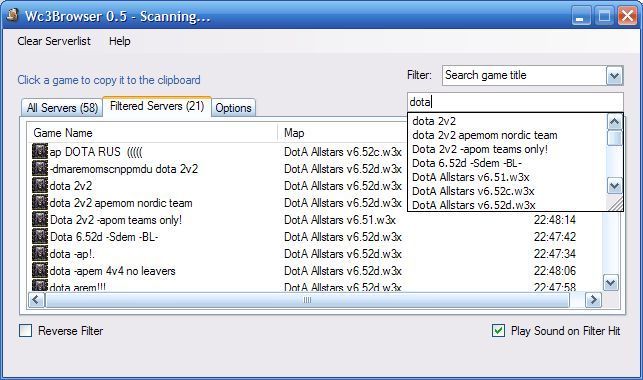This screenshot has width=643, height=380.
Task: Click time value 22:48:06
Action: (554, 271)
